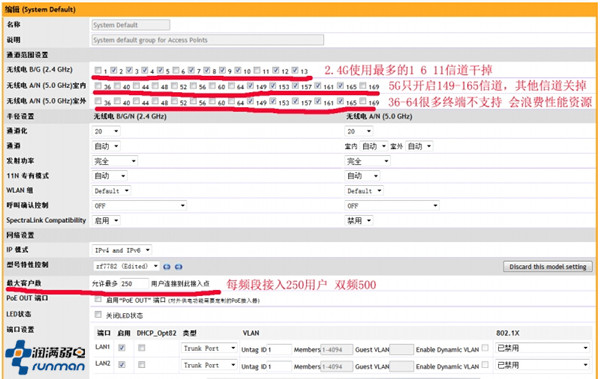This screenshot has height=379, width=600.
Task: Open SpectraLink Compatibility 禁用 dropdown
Action: pyautogui.click(x=359, y=221)
